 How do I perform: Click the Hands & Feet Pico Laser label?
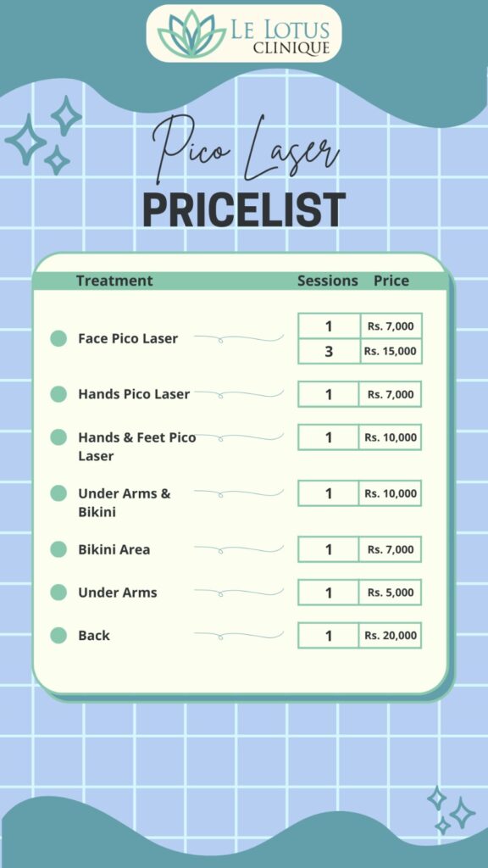tap(136, 447)
